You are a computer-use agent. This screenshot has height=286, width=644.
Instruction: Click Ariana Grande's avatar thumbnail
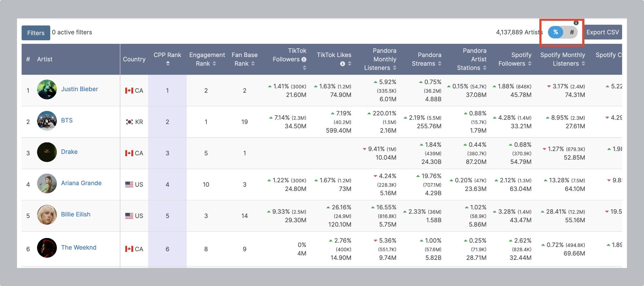click(47, 183)
